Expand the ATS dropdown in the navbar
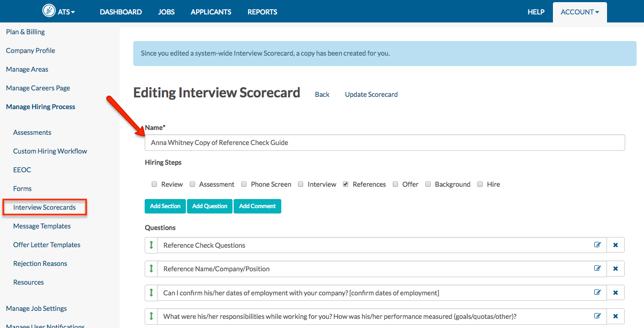Screen dimensions: 644x328 coord(66,11)
